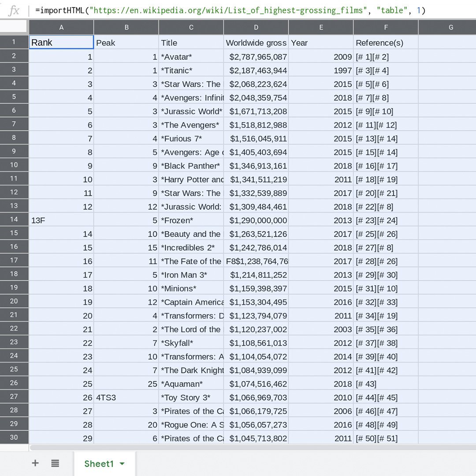The height and width of the screenshot is (476, 476).
Task: Select the $2,787,965,087 gross cell
Action: click(x=256, y=56)
